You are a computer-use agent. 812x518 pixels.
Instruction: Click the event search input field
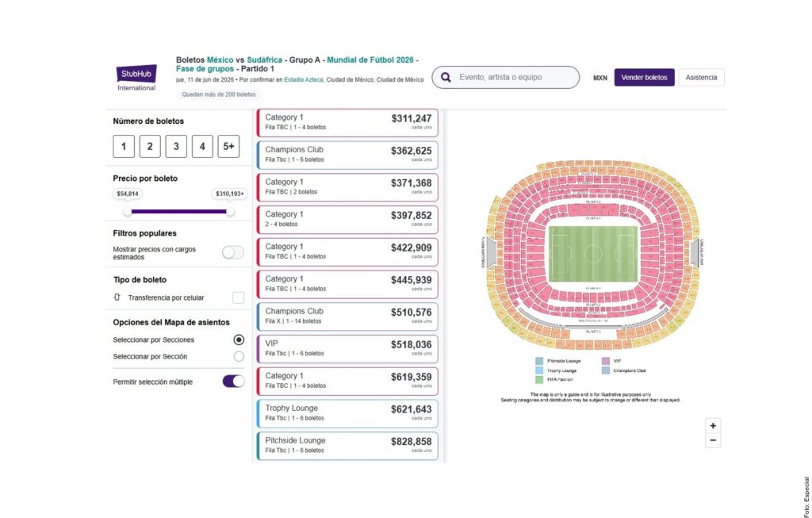click(514, 78)
